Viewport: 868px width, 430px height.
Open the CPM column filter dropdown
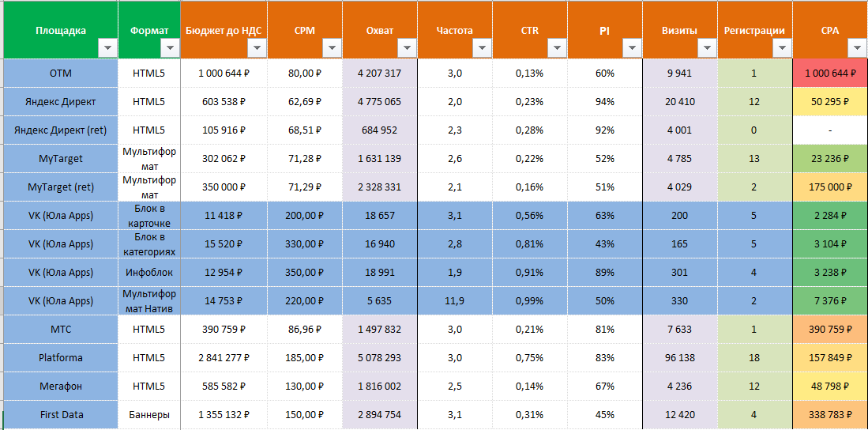(330, 48)
